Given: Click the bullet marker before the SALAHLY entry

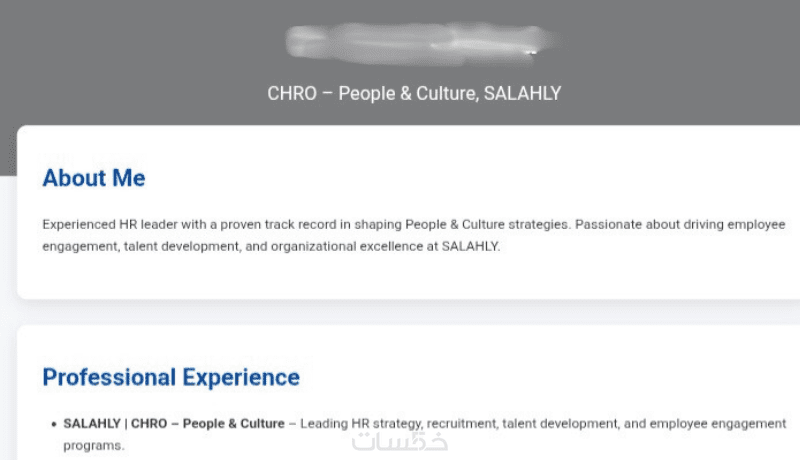Looking at the screenshot, I should (x=53, y=425).
